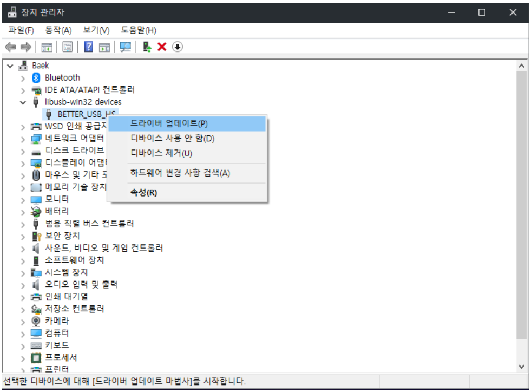Click the libusb-win32 devices USB icon
Viewport: 532px width, 392px height.
pos(36,102)
